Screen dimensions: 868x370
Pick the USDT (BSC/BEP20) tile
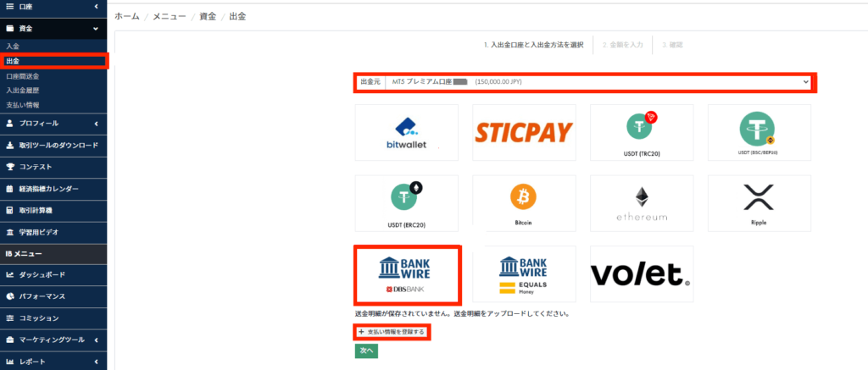759,133
